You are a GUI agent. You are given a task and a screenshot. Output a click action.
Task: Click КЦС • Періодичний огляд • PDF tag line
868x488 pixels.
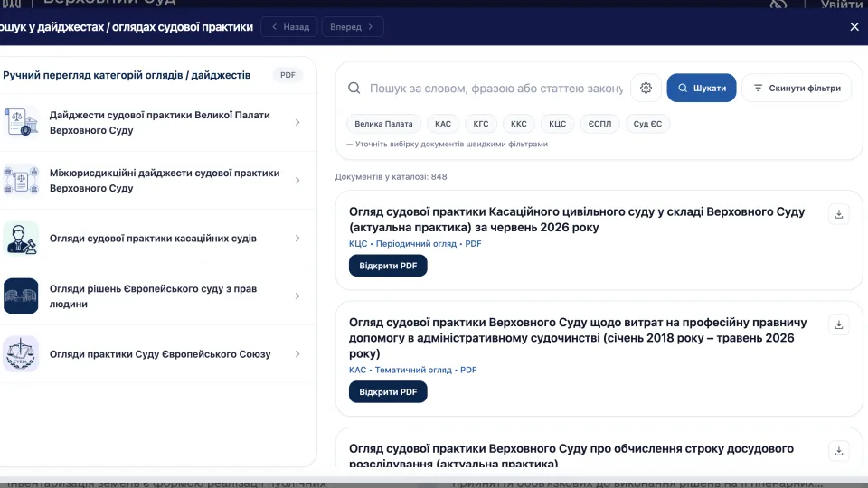pyautogui.click(x=415, y=243)
